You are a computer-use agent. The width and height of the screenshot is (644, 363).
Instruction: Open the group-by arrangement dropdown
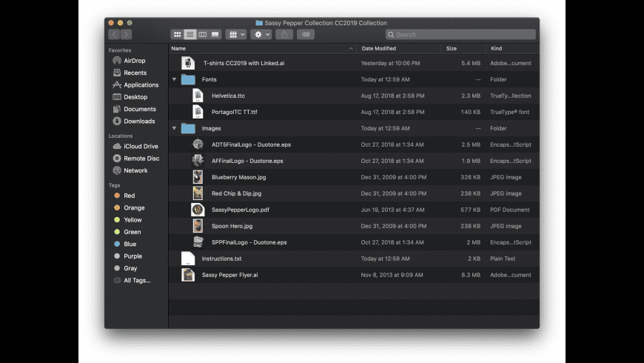236,35
